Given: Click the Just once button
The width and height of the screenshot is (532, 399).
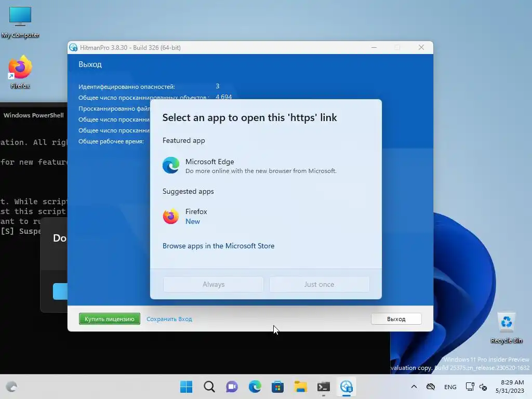Looking at the screenshot, I should [319, 284].
